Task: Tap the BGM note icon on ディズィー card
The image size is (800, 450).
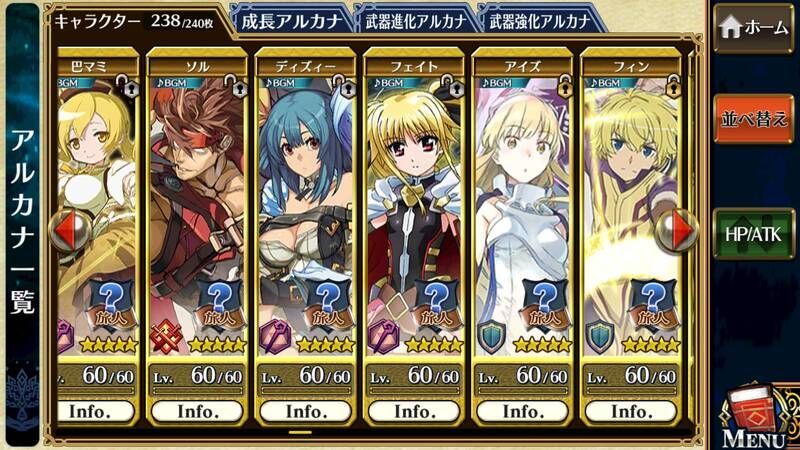Action: pos(281,83)
